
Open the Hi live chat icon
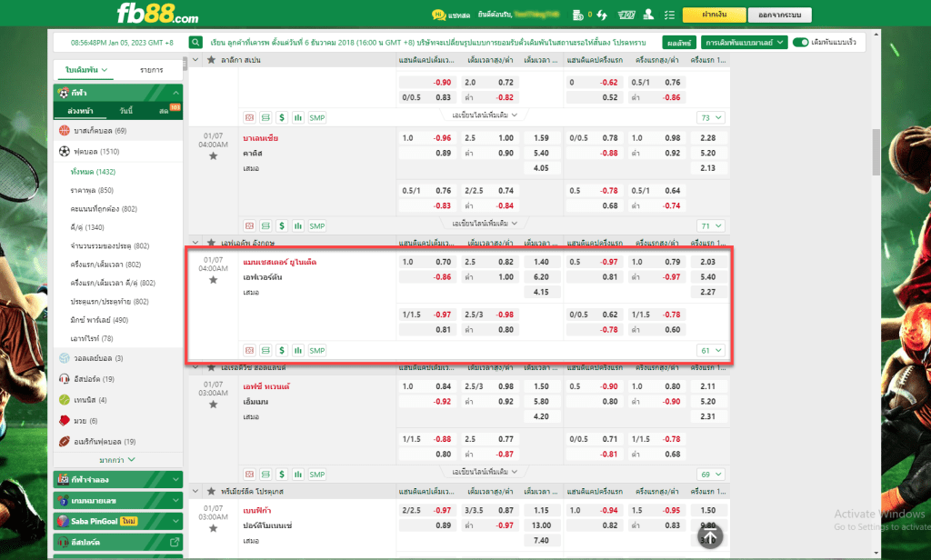pyautogui.click(x=439, y=15)
